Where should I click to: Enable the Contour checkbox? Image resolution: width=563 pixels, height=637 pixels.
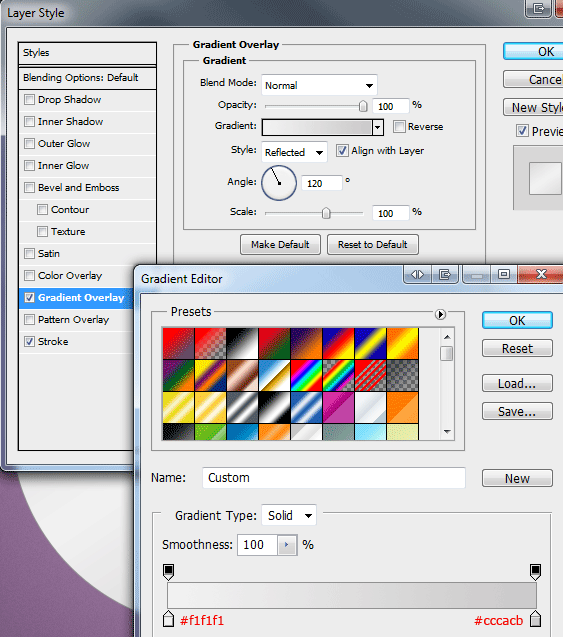[x=42, y=210]
